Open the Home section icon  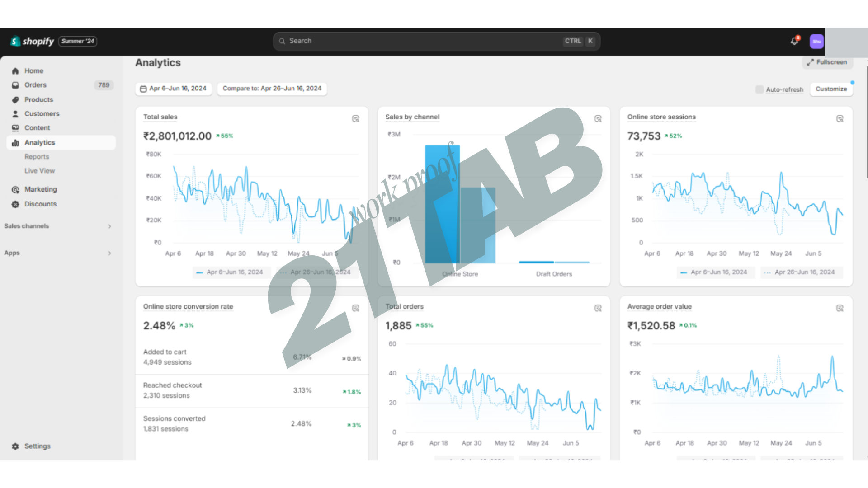click(x=15, y=70)
